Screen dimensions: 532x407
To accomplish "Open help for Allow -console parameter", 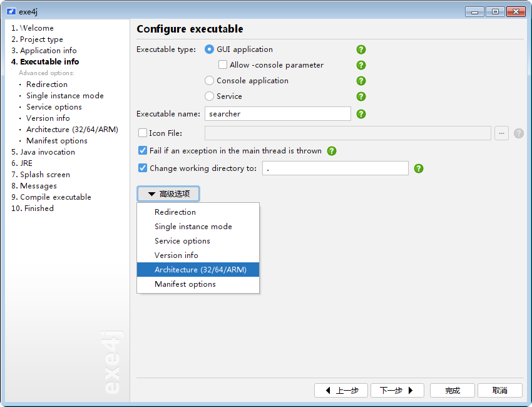I will point(361,65).
